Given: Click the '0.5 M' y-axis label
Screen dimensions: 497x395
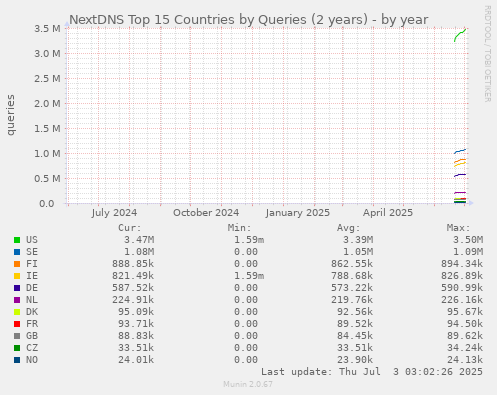Looking at the screenshot, I should tap(47, 178).
